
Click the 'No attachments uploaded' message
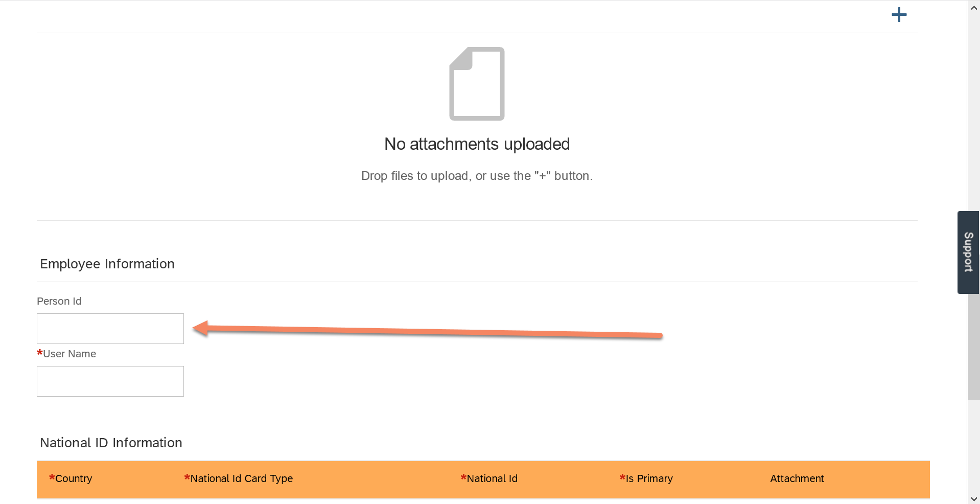click(477, 144)
